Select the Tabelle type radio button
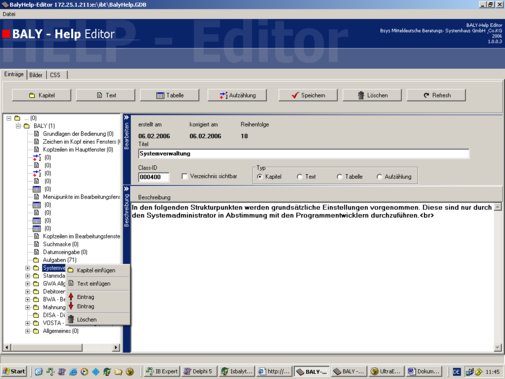The height and width of the screenshot is (379, 505). tap(339, 177)
